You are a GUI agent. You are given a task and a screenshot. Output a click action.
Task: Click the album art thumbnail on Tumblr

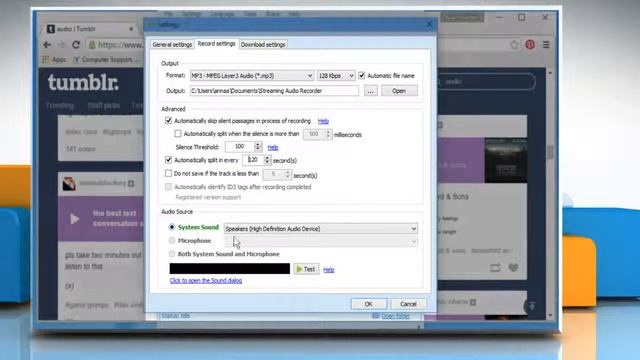(x=506, y=160)
